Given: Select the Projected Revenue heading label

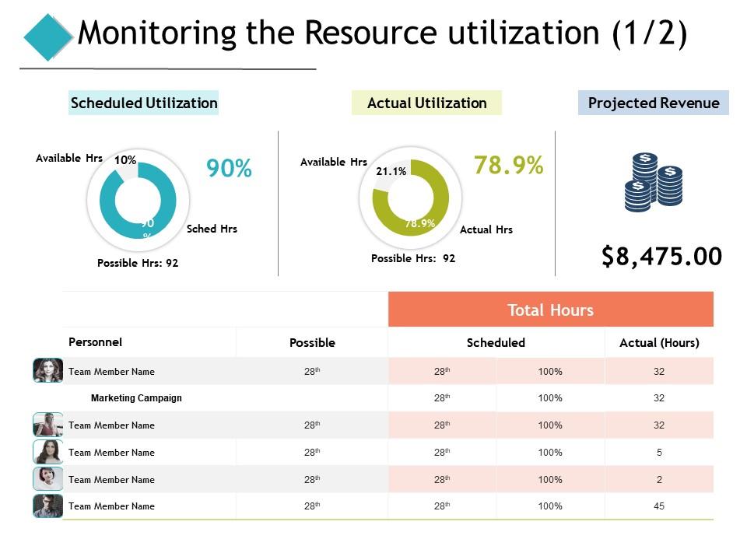Looking at the screenshot, I should (654, 103).
